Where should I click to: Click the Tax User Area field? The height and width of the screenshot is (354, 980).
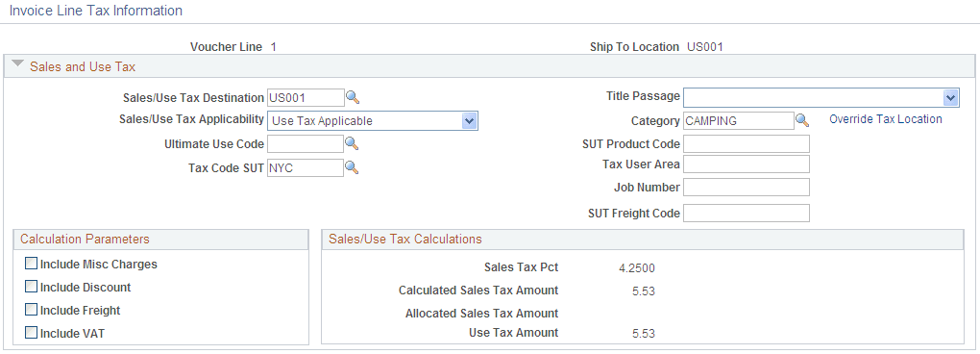point(747,164)
